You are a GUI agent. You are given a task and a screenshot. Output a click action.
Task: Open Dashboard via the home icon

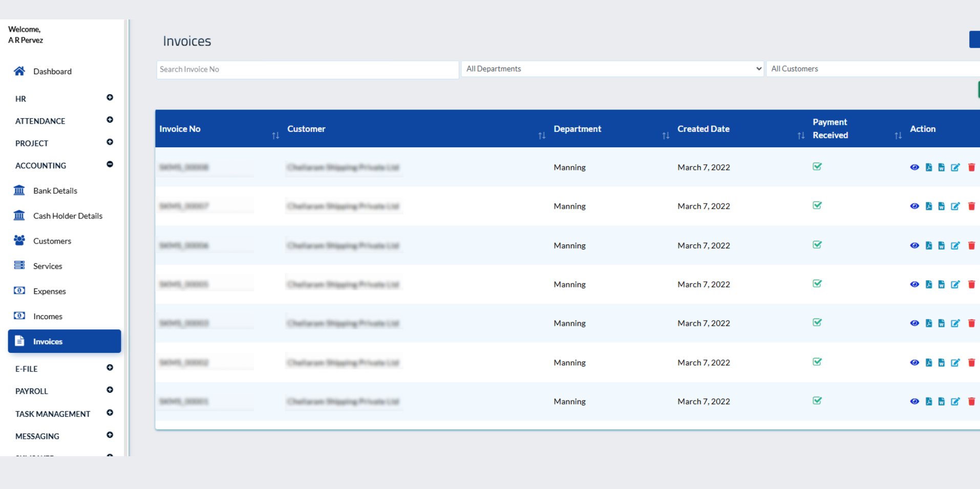pos(19,71)
